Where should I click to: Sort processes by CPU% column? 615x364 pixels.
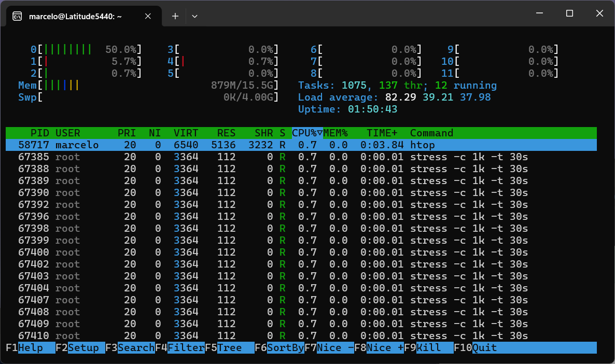pyautogui.click(x=307, y=133)
